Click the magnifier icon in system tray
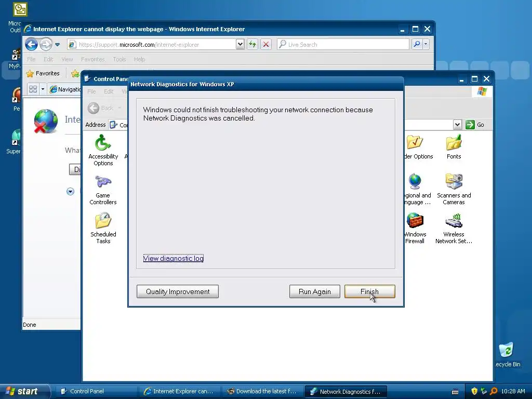Viewport: 532px width, 399px height. 494,391
